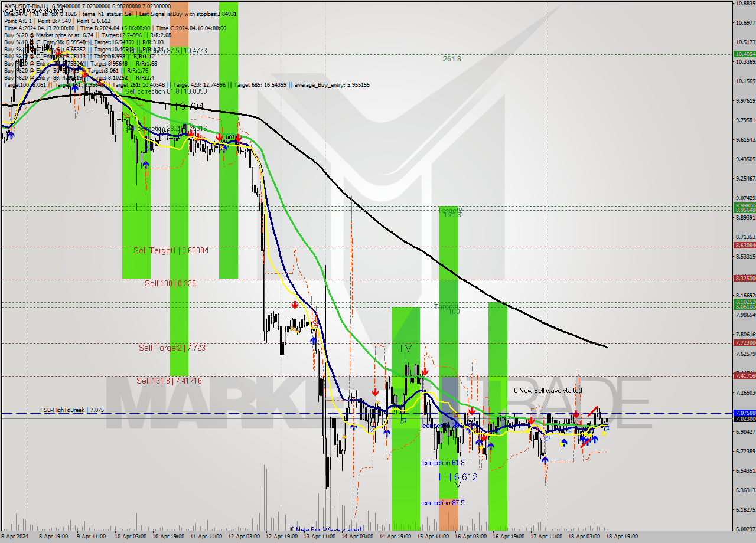Image resolution: width=756 pixels, height=543 pixels.
Task: Click the 'Sell 161.8 | 7.41716' label
Action: pos(169,381)
